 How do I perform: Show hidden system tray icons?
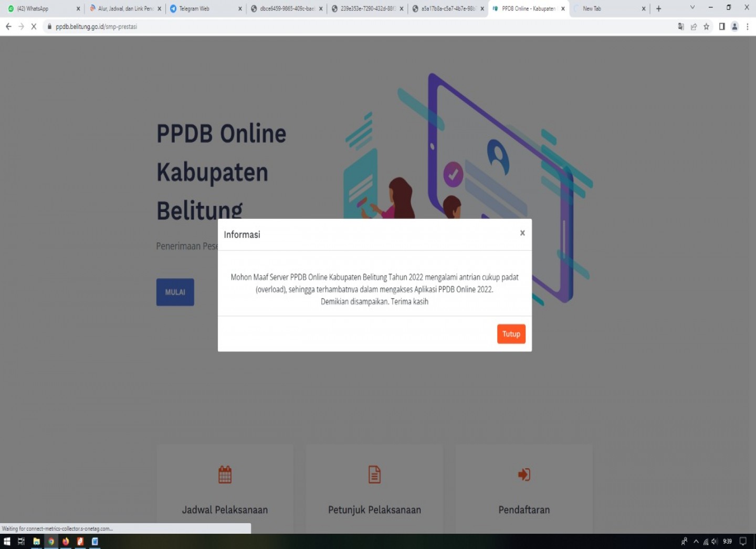pyautogui.click(x=696, y=542)
